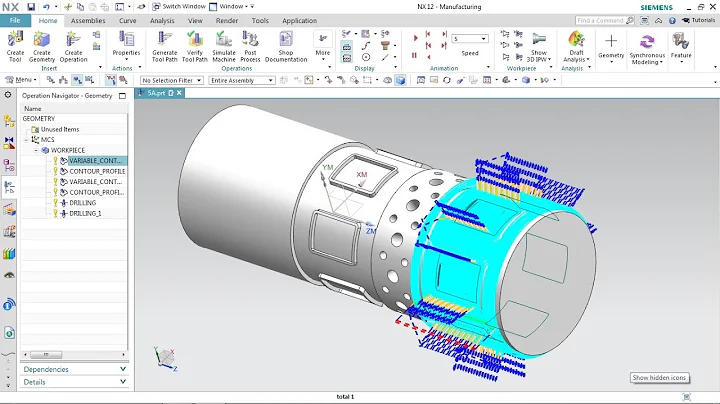This screenshot has height=404, width=720.
Task: Click Generate Tool Path
Action: pos(164,46)
